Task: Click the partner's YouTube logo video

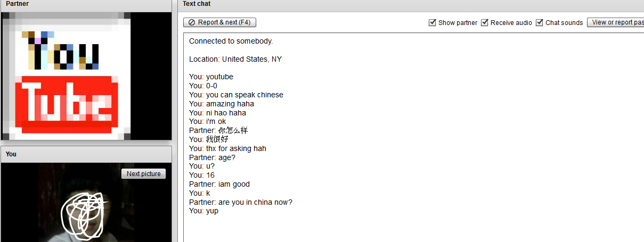Action: pyautogui.click(x=68, y=77)
